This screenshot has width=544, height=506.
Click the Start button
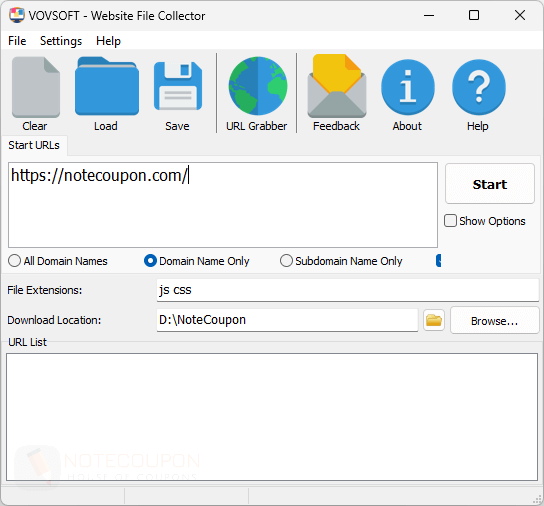point(490,184)
